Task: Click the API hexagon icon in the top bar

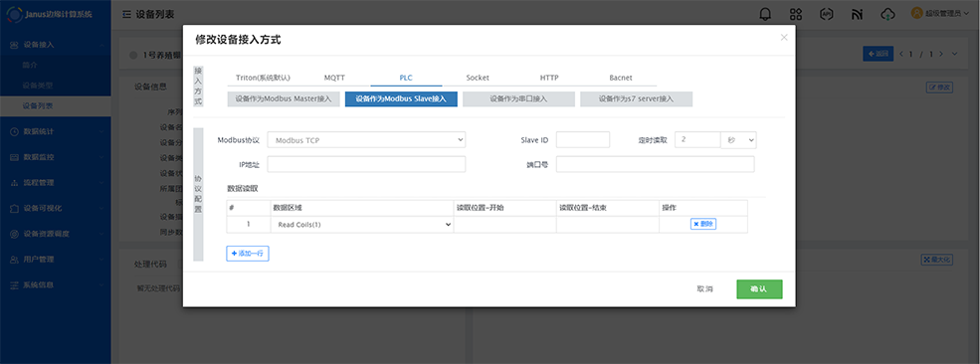Action: point(826,14)
